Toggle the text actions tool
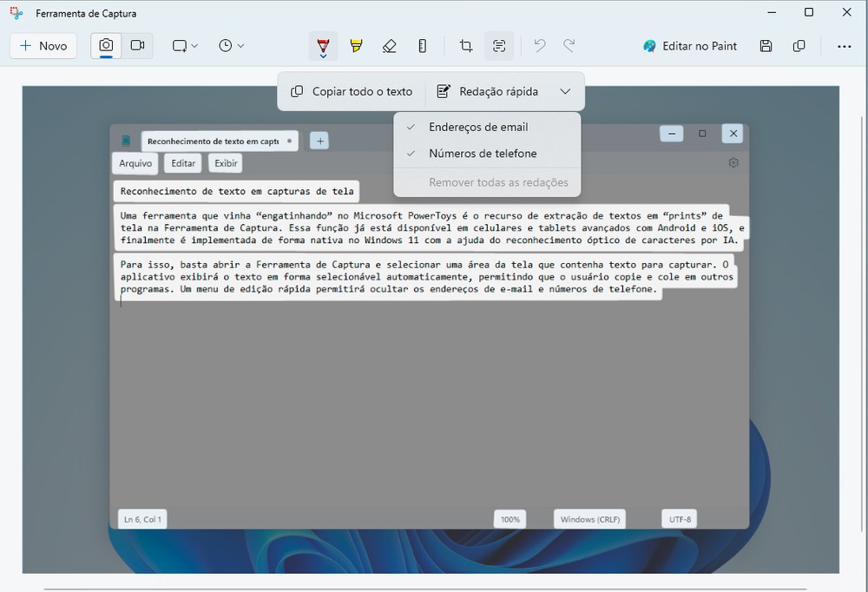Screen dimensions: 868x592 (499, 46)
